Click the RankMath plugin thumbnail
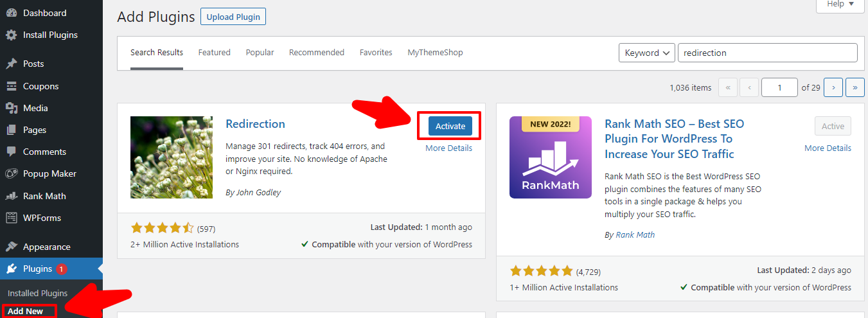The image size is (868, 318). [551, 157]
